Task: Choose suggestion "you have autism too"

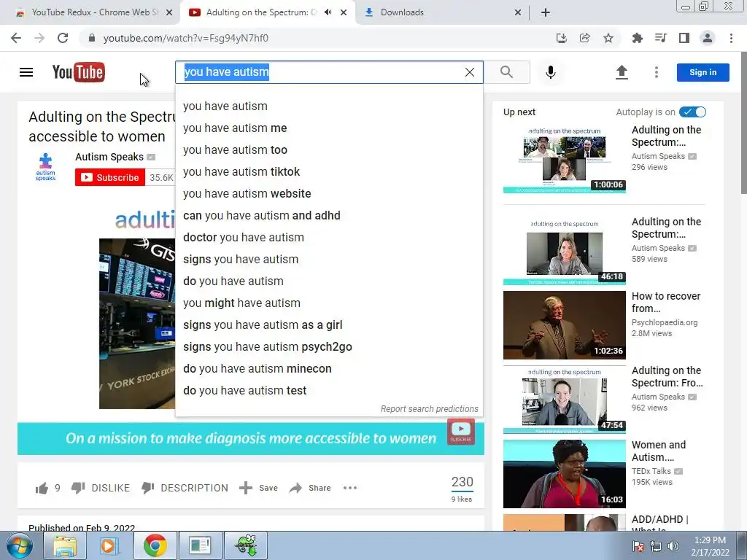Action: (329, 150)
